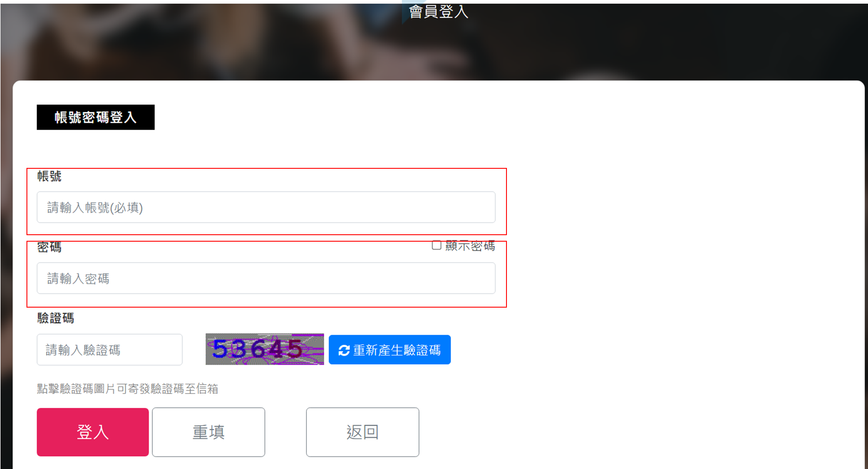Click the 密碼 field label
Image resolution: width=868 pixels, height=469 pixels.
pos(49,247)
